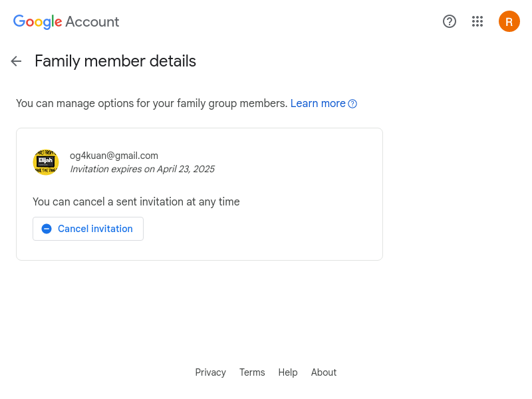Click the Cancel invitation button label
Viewport: 532px width, 399px height.
click(x=95, y=229)
